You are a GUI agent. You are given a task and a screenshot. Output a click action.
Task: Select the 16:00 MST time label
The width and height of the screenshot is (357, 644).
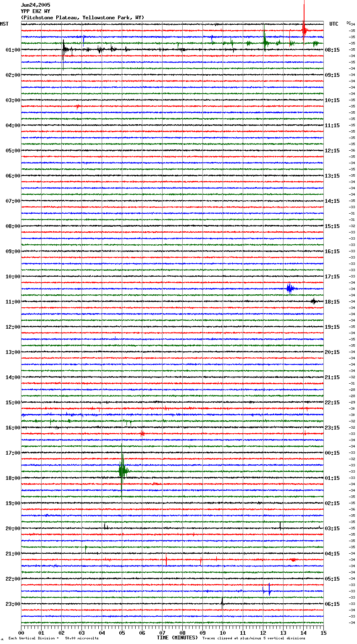[13, 428]
